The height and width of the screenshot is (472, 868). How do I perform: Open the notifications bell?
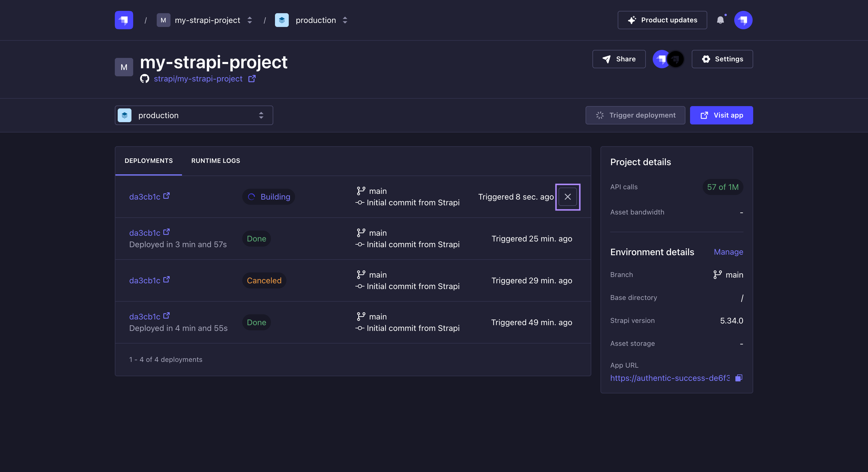720,20
